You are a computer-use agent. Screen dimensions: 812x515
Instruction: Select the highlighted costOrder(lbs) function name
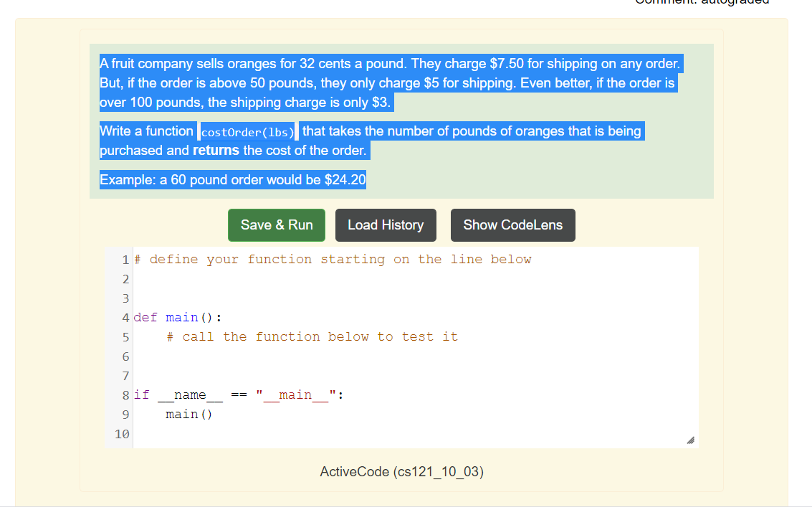(x=247, y=131)
